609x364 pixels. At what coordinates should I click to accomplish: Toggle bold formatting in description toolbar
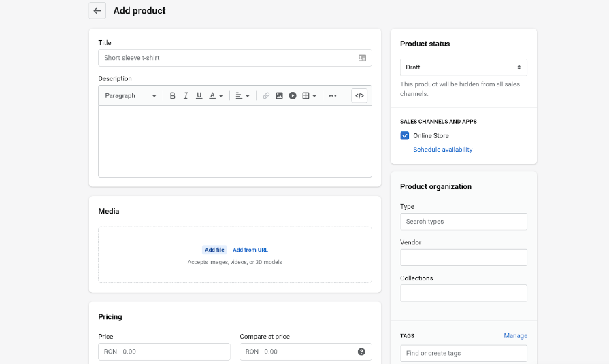coord(173,96)
